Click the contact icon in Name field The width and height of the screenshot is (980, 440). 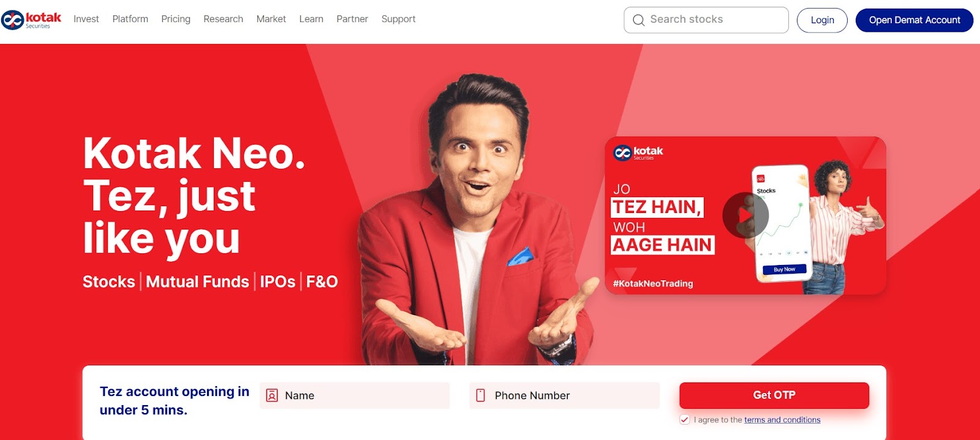[272, 396]
